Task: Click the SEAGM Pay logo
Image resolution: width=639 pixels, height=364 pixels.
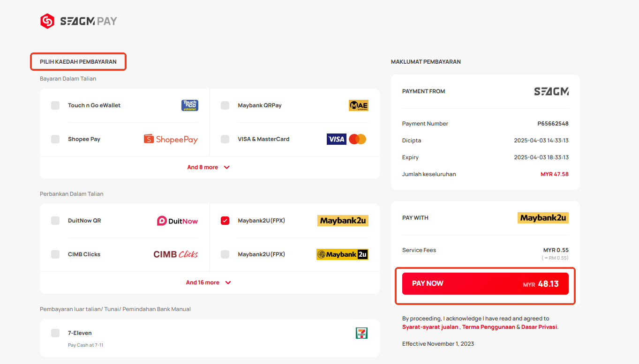Action: click(78, 21)
